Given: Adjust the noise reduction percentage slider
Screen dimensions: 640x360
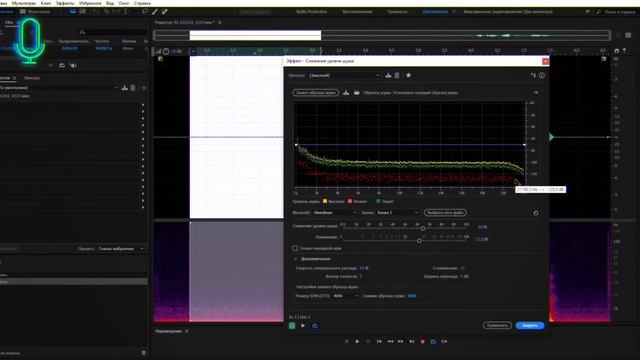Looking at the screenshot, I should [x=422, y=228].
